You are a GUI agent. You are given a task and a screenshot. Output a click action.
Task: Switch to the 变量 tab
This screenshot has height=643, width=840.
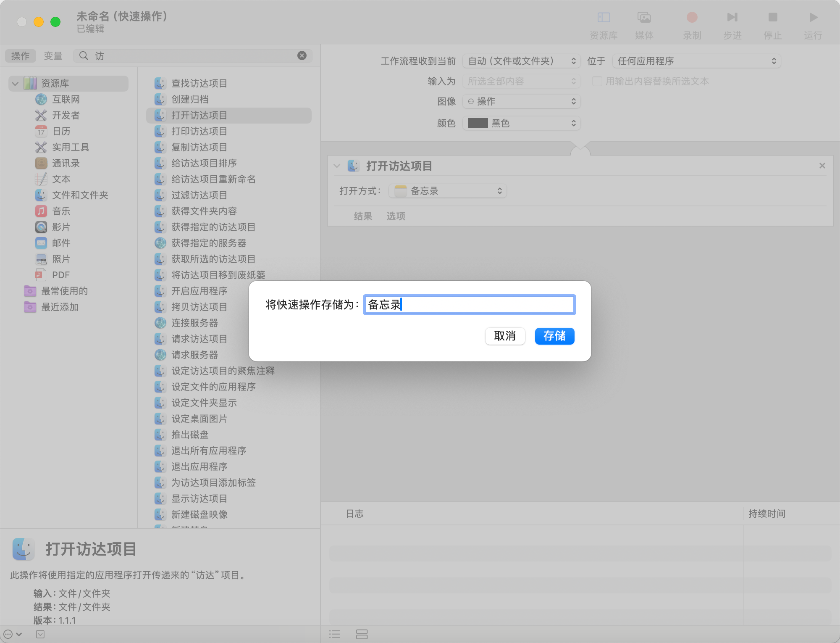click(53, 55)
